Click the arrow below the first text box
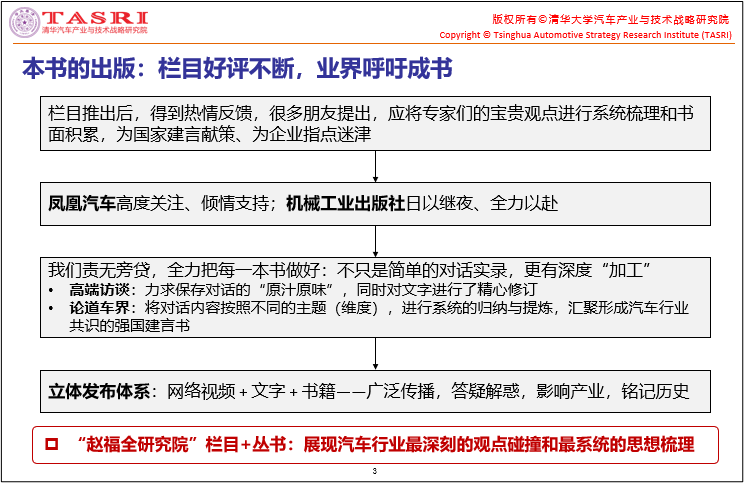 (376, 165)
